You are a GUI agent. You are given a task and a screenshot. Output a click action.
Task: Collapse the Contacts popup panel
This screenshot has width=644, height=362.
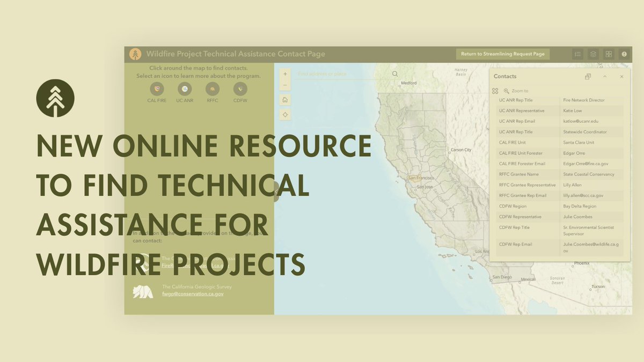pos(605,77)
